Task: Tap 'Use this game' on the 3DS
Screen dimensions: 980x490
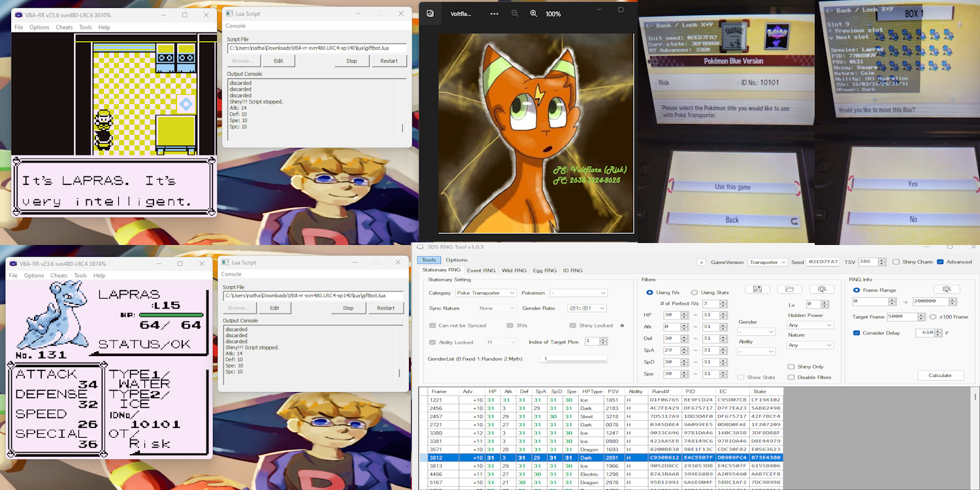Action: [x=732, y=187]
